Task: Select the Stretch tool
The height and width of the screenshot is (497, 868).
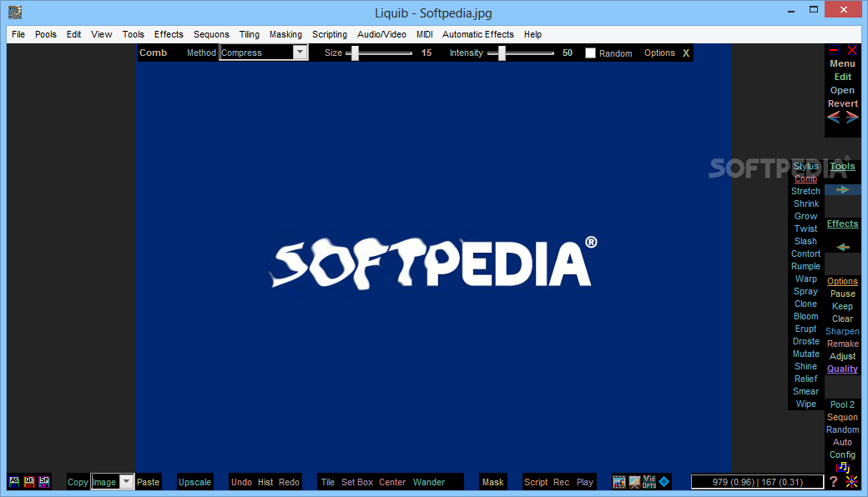Action: 805,191
